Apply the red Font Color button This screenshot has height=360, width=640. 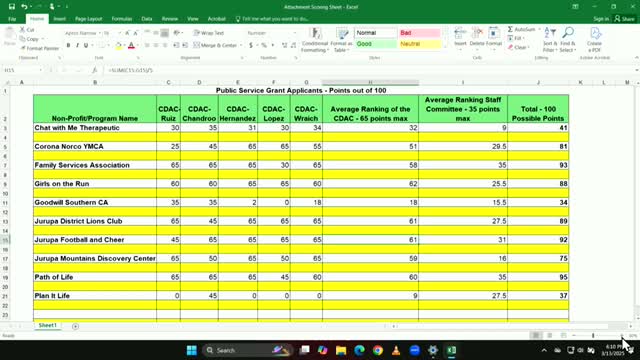coord(131,45)
